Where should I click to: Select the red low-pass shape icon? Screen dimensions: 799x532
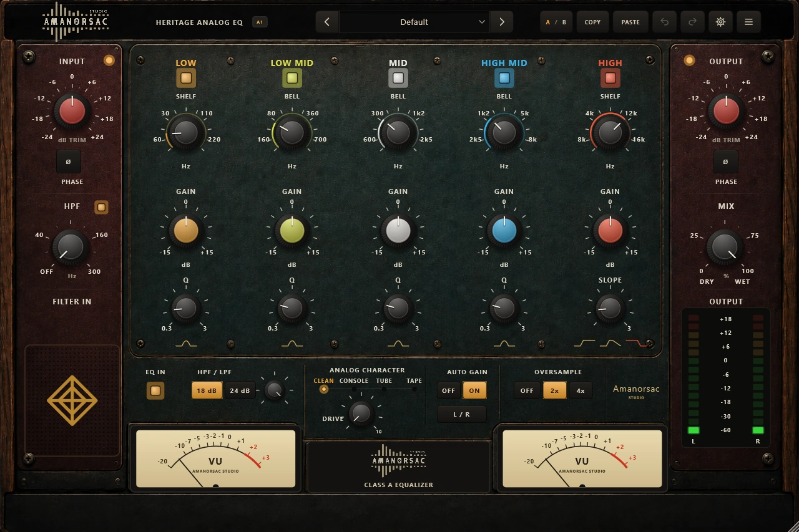pyautogui.click(x=637, y=343)
